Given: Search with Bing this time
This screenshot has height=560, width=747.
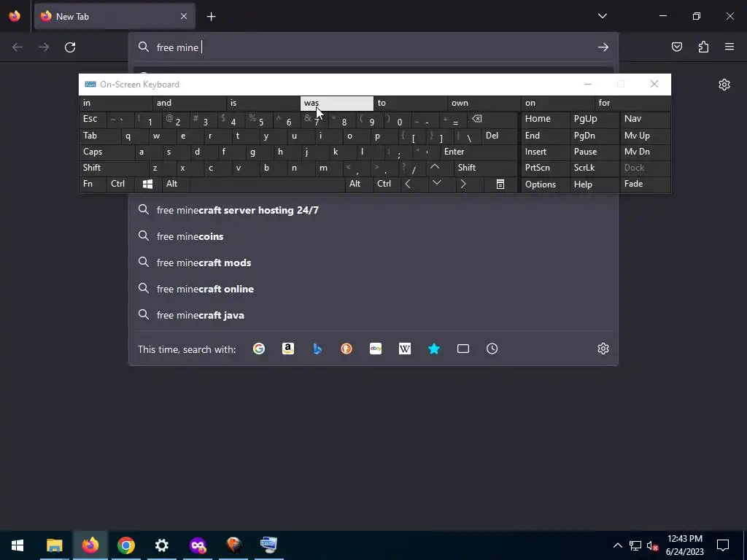Looking at the screenshot, I should (317, 349).
